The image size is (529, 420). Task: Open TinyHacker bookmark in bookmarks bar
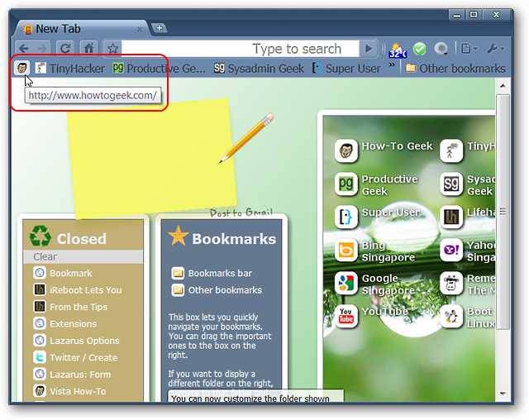point(70,69)
